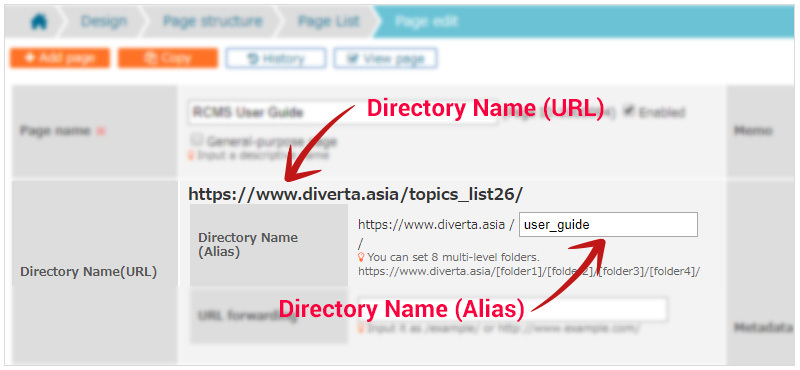This screenshot has height=370, width=800.
Task: Click the URL forwarding label
Action: coord(247,316)
